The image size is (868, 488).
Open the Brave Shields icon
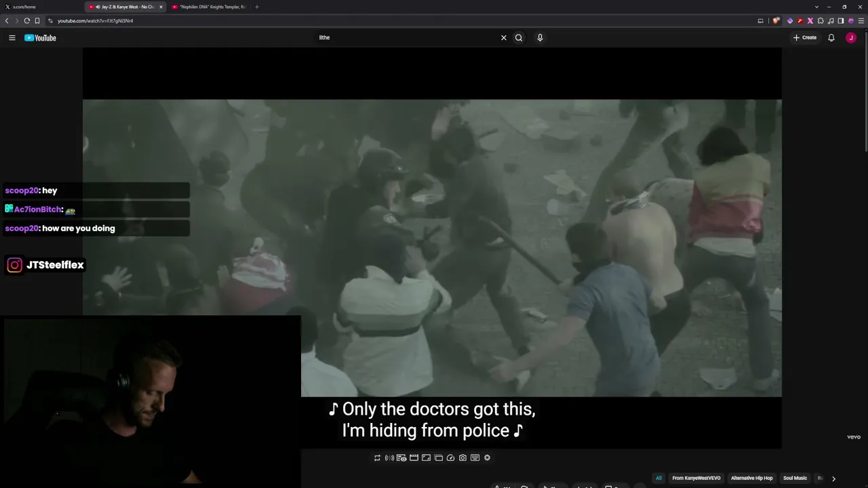pyautogui.click(x=776, y=21)
